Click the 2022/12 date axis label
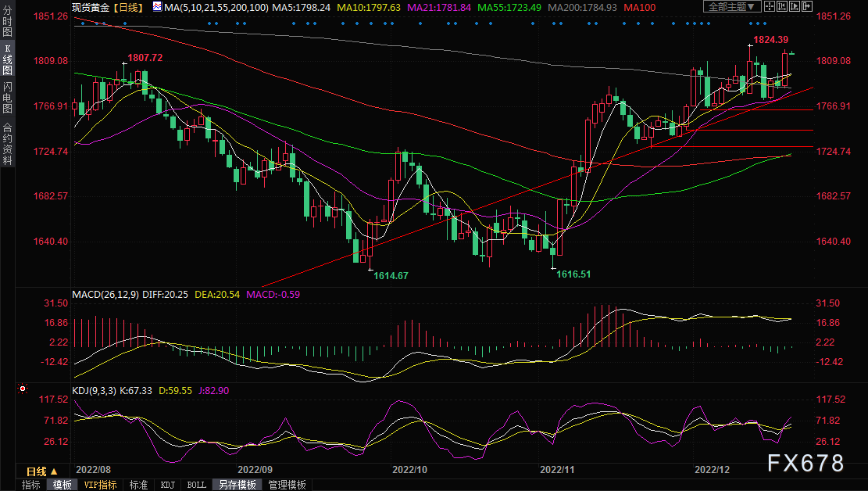 (712, 469)
